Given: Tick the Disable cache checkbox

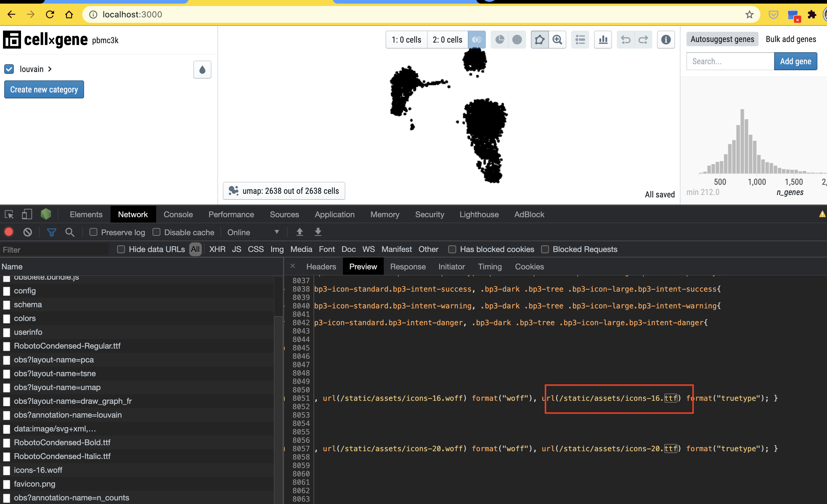Looking at the screenshot, I should (x=156, y=232).
